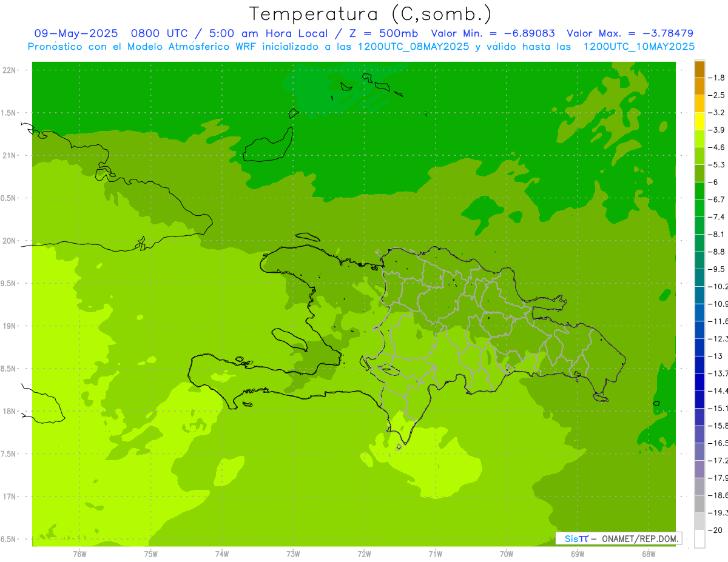Viewport: 728px width, 562px height.
Task: Click the yellow swatch between -3.2 and -3.9
Action: pos(699,121)
